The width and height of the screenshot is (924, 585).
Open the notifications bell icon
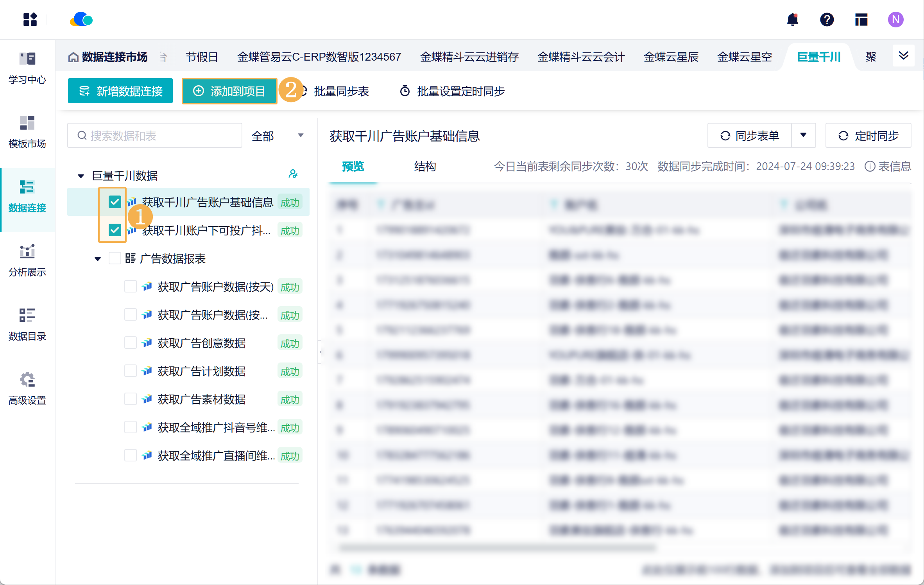point(792,20)
